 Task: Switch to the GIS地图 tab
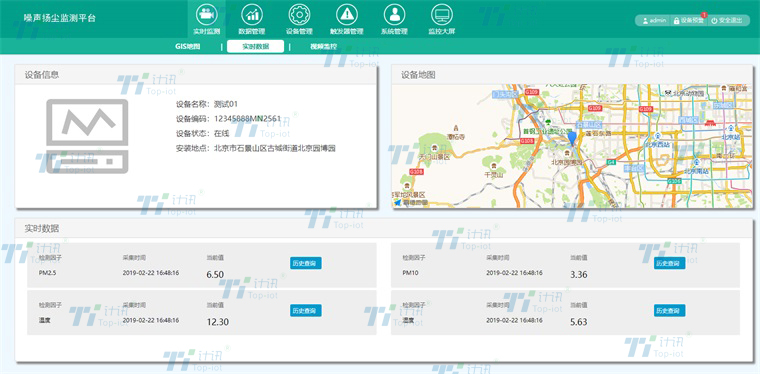click(x=188, y=47)
